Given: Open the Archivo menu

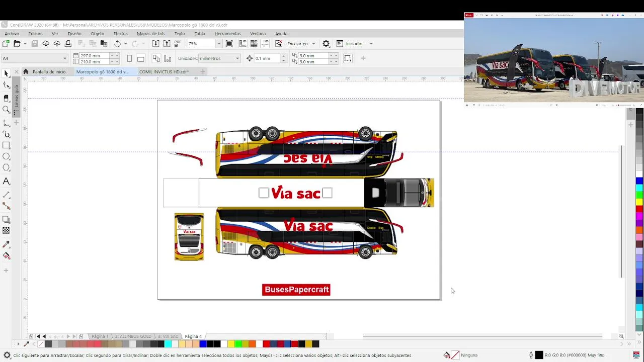Looking at the screenshot, I should 12,34.
